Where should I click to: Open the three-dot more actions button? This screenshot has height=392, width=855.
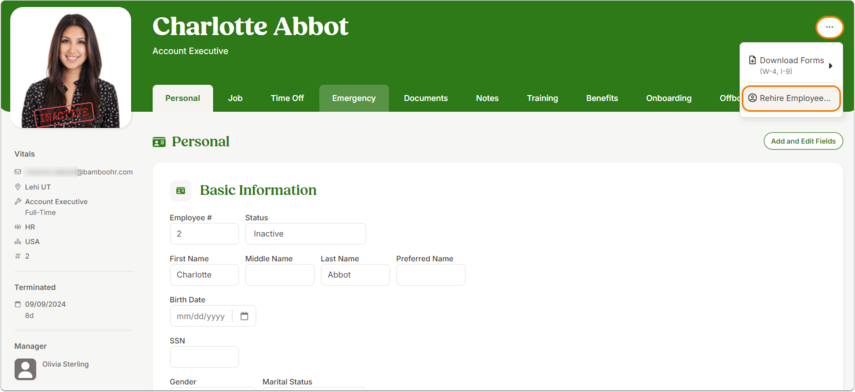(x=829, y=27)
